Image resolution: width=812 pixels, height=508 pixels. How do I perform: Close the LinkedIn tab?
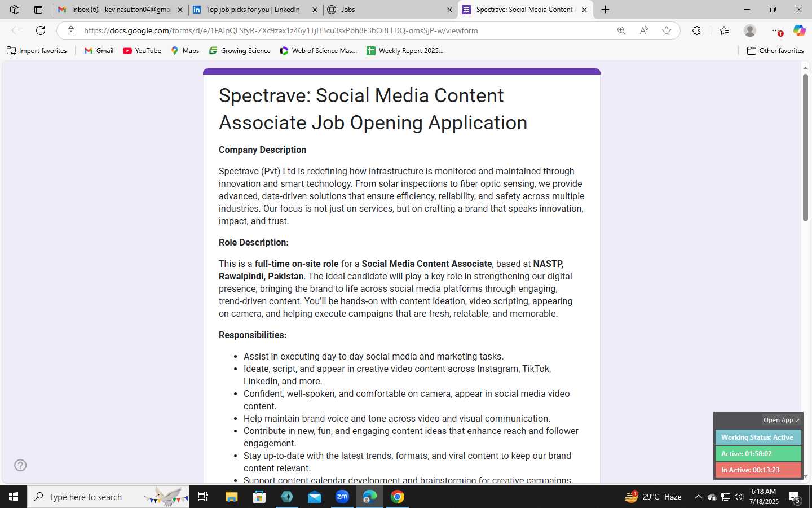point(316,10)
